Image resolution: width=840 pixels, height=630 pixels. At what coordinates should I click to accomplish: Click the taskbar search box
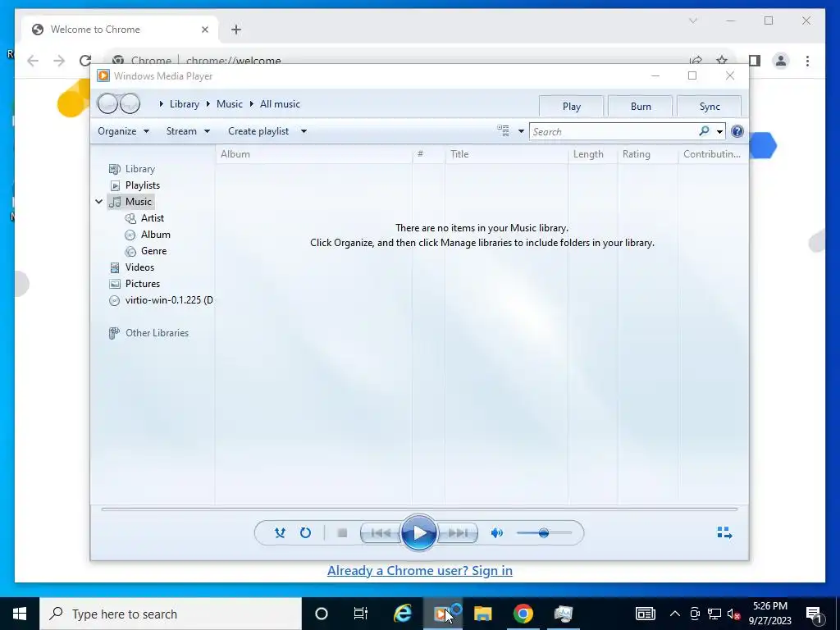pyautogui.click(x=171, y=614)
